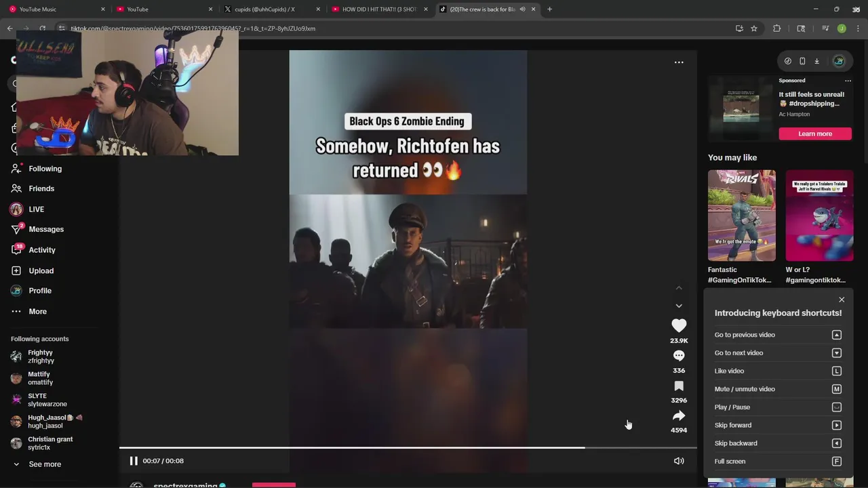The image size is (868, 488).
Task: Open your Profile page
Action: coord(31,291)
